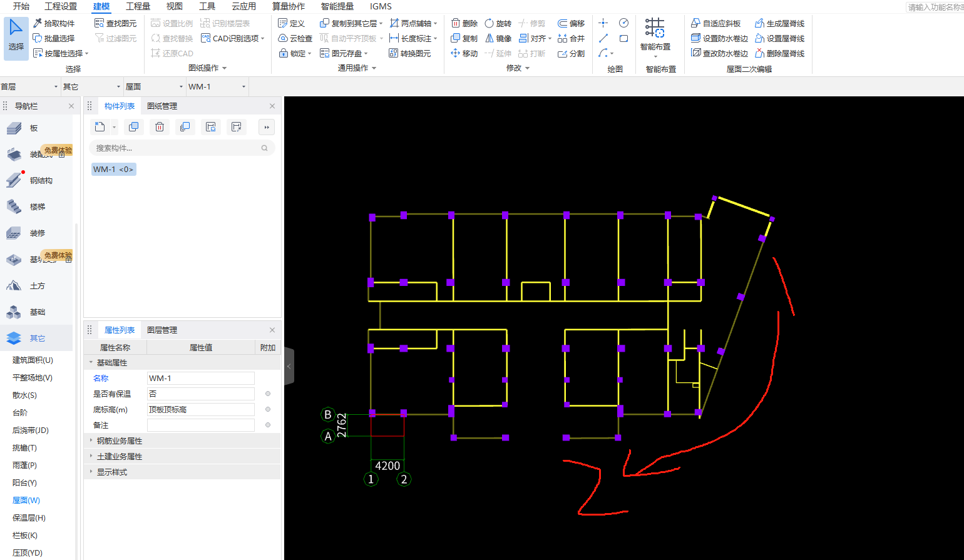Click 复制 in the 修改 group
Image resolution: width=964 pixels, height=560 pixels.
click(x=464, y=38)
